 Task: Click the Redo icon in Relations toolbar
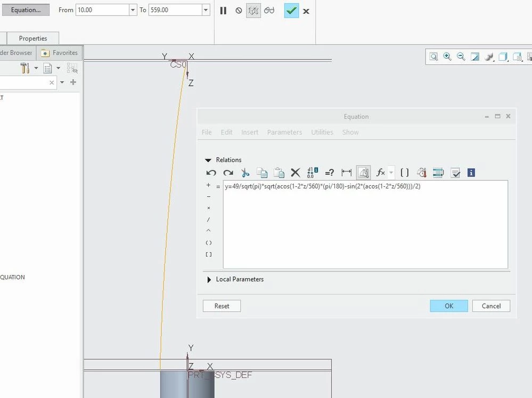tap(228, 173)
